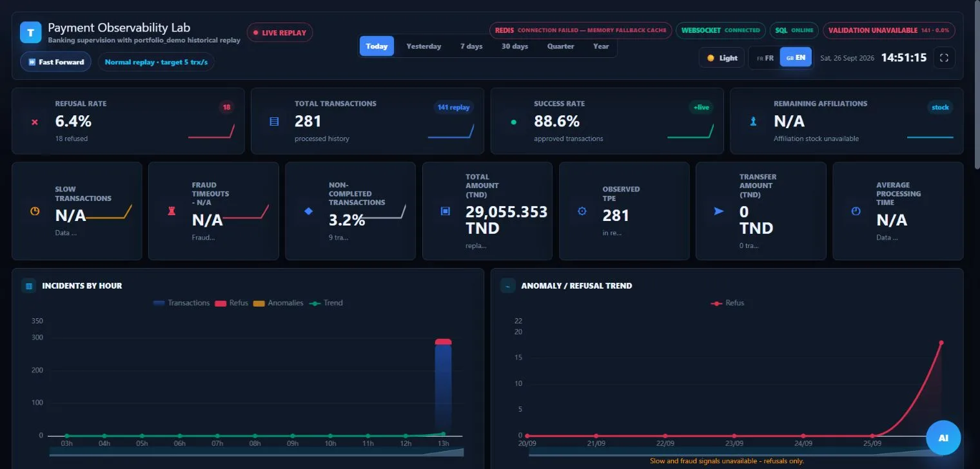Image resolution: width=980 pixels, height=469 pixels.
Task: Select the Yesterday period tab
Action: [424, 46]
